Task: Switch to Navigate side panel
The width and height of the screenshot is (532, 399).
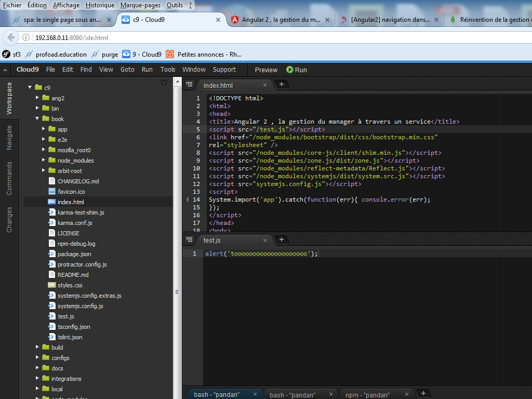Action: point(9,137)
